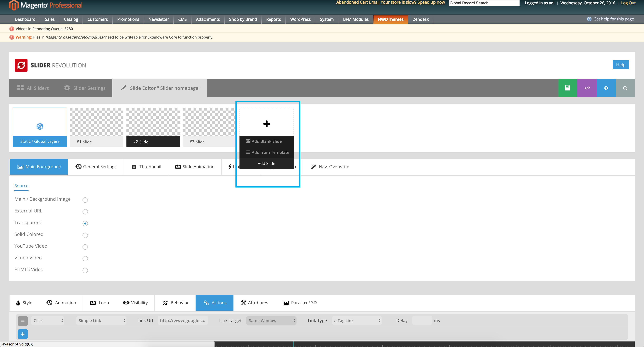Open the purple custom code icon
The height and width of the screenshot is (347, 644).
pos(587,88)
